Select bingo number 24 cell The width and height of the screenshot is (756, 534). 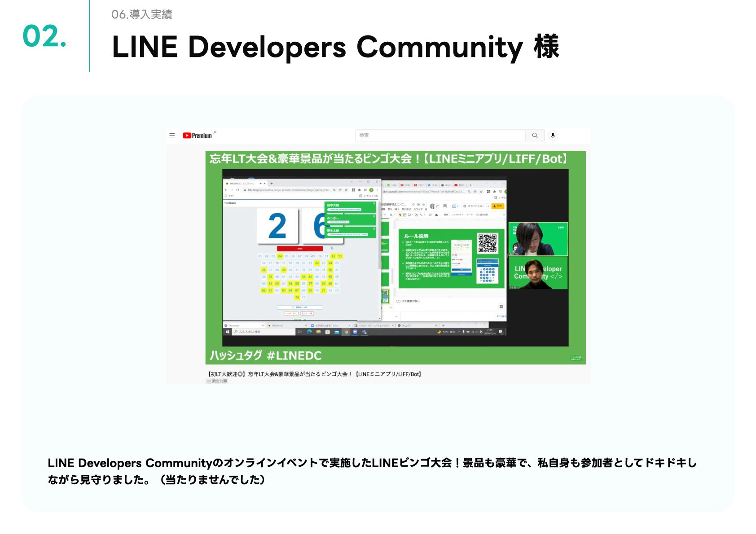[330, 263]
